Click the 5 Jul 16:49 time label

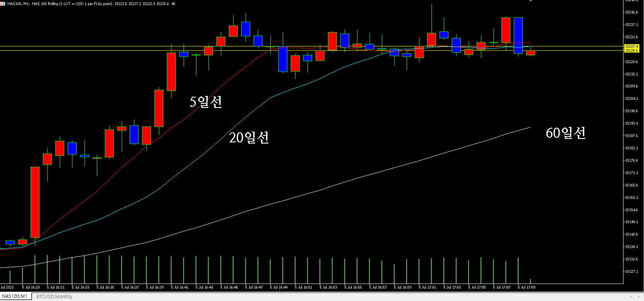point(279,287)
